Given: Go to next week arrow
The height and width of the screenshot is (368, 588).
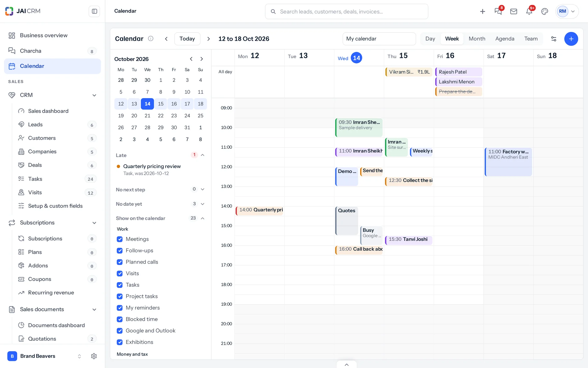Looking at the screenshot, I should (x=209, y=39).
